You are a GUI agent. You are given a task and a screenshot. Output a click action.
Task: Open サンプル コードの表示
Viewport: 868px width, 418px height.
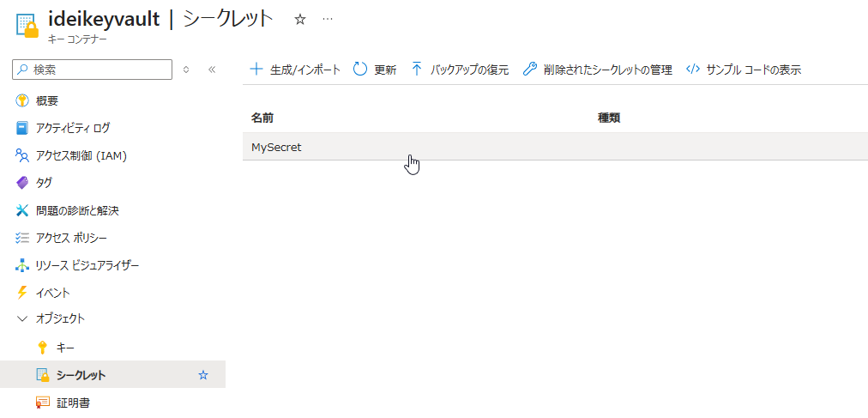tap(754, 70)
